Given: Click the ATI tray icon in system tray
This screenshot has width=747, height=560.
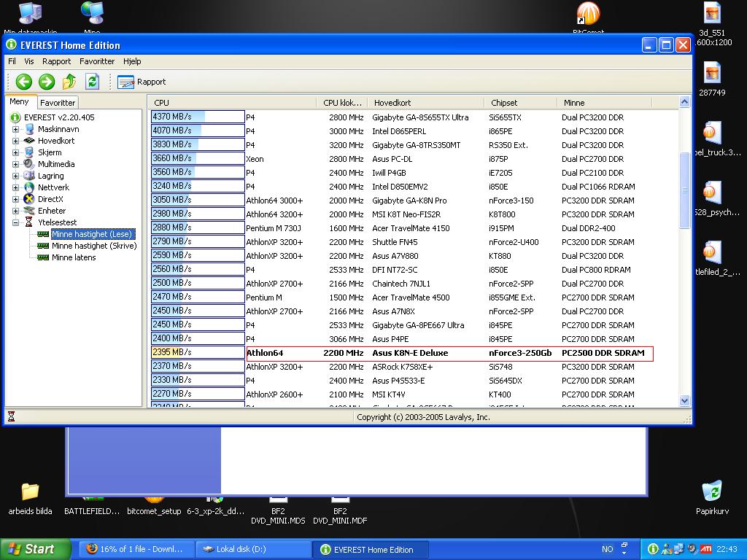Looking at the screenshot, I should (706, 549).
